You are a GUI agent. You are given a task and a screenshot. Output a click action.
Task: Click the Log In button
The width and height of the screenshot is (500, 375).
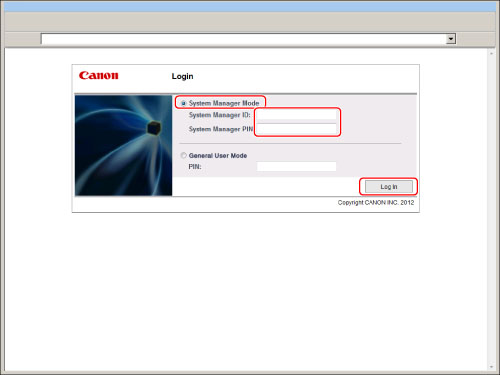[x=389, y=187]
